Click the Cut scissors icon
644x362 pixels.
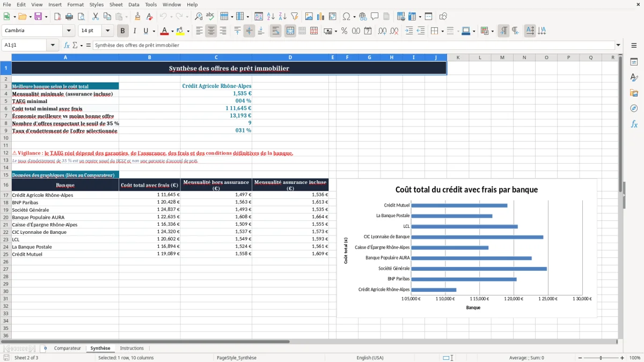point(95,17)
